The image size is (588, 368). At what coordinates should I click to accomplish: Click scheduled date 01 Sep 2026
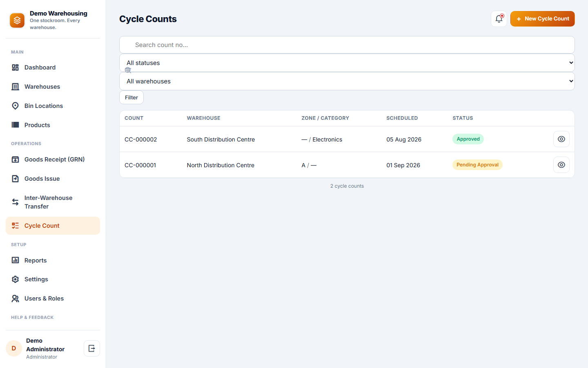pyautogui.click(x=403, y=165)
